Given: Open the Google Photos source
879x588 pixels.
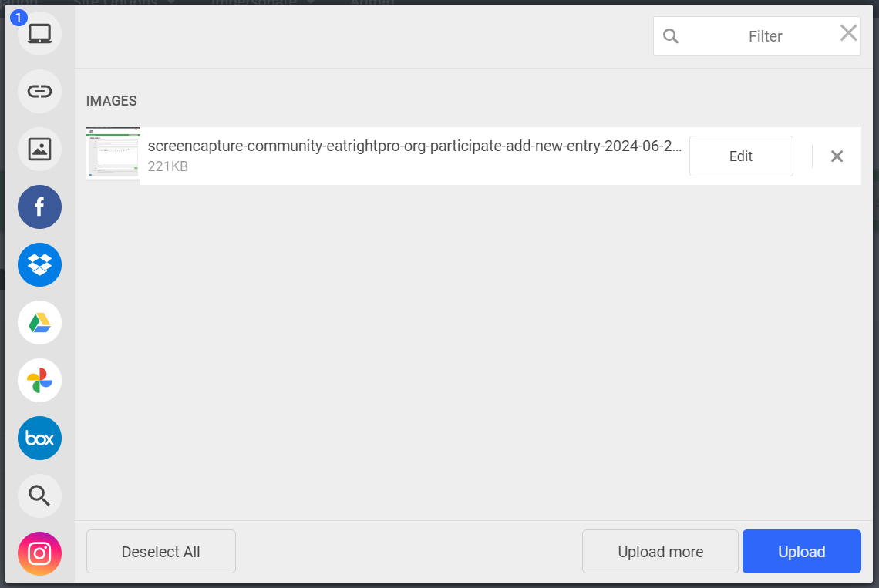Looking at the screenshot, I should point(39,381).
